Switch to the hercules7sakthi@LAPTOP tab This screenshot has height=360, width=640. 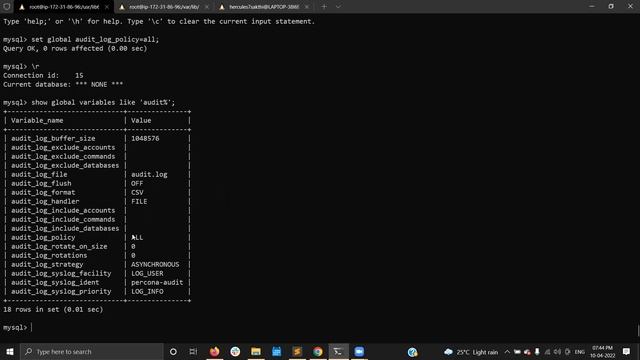pyautogui.click(x=263, y=7)
